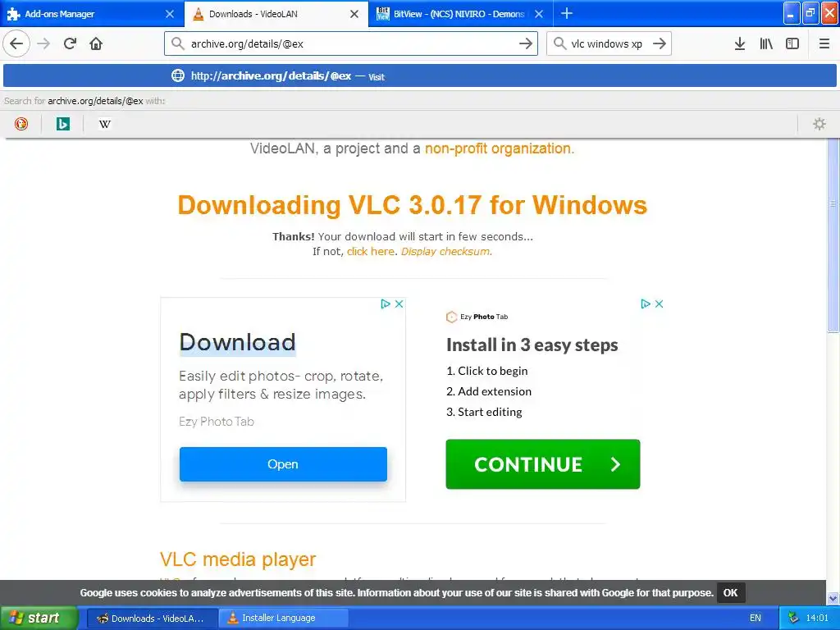Click the system tray safely-remove icon

click(x=793, y=618)
